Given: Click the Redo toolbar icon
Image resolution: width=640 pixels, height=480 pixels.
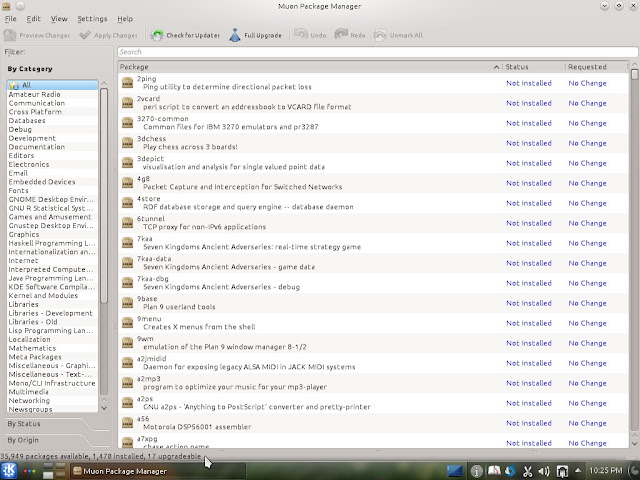Looking at the screenshot, I should pos(341,35).
